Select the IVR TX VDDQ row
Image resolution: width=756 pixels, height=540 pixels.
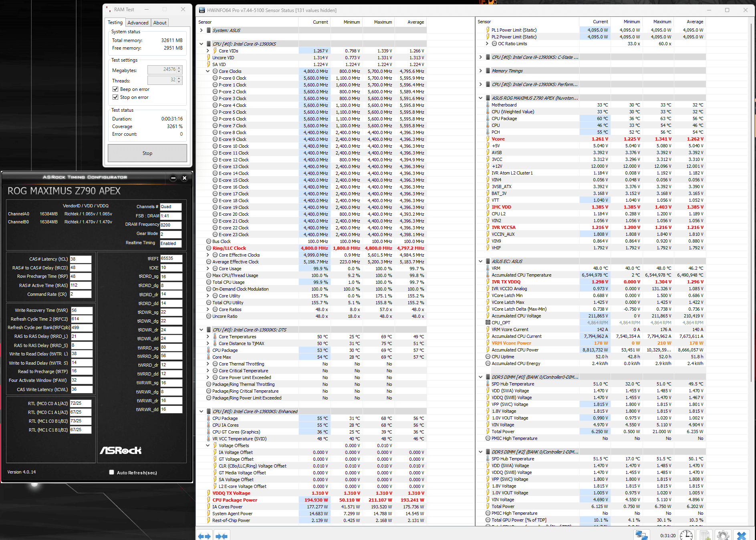(x=591, y=282)
